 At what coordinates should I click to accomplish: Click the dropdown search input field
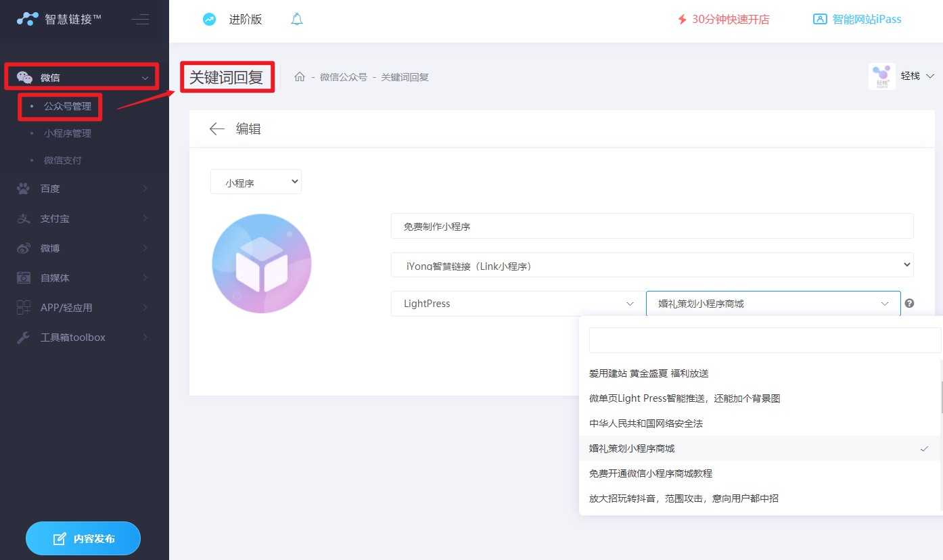tap(765, 340)
